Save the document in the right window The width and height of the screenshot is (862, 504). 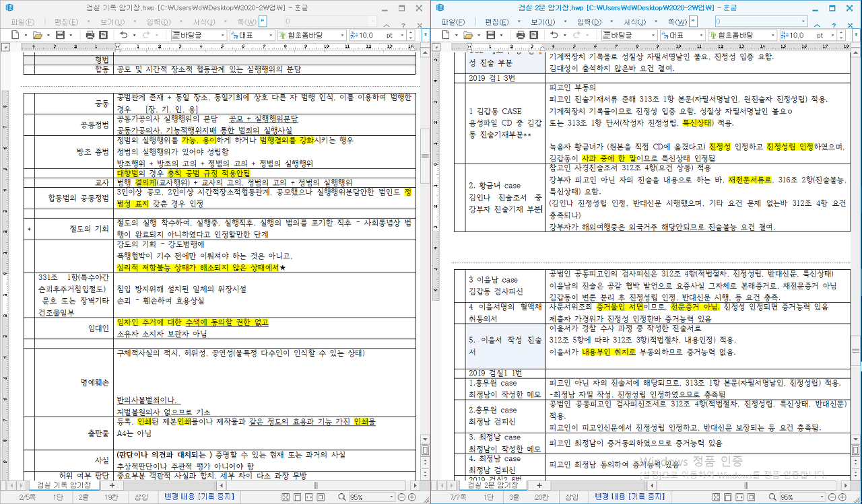click(492, 35)
